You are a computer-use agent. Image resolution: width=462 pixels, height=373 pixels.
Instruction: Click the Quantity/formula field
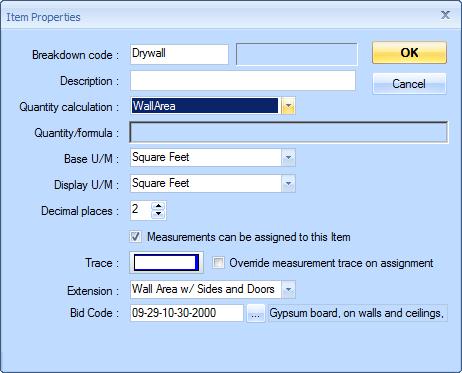(x=289, y=132)
